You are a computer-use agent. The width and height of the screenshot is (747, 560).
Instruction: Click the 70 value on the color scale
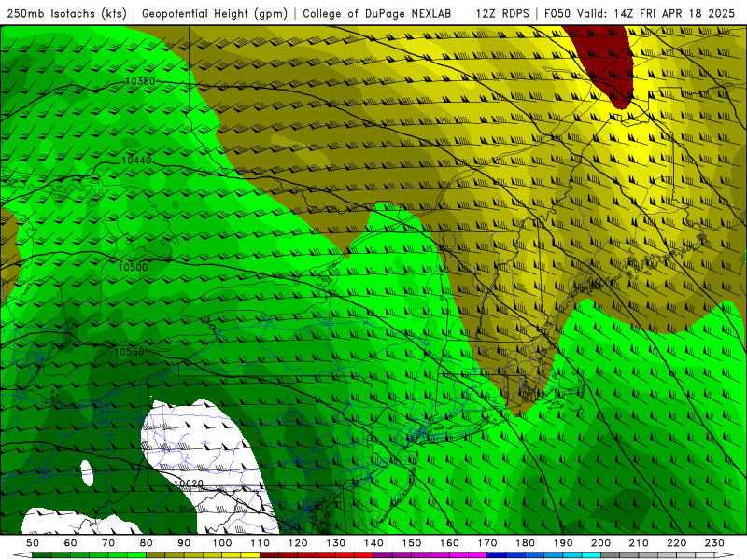point(108,543)
